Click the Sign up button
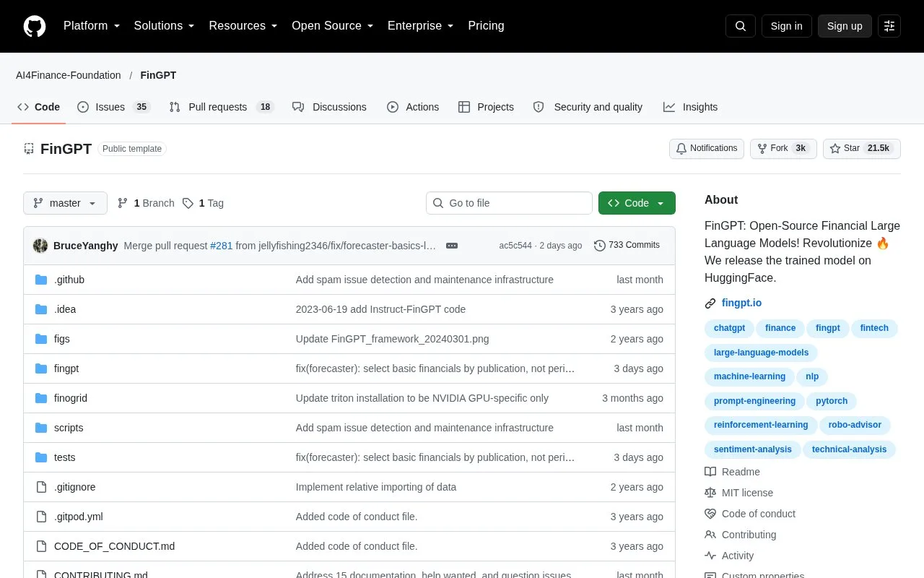This screenshot has height=578, width=924. tap(845, 26)
